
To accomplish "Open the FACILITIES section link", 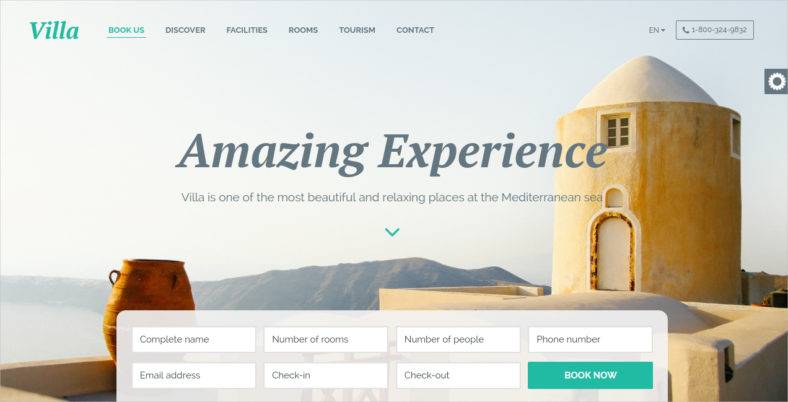I will tap(247, 30).
